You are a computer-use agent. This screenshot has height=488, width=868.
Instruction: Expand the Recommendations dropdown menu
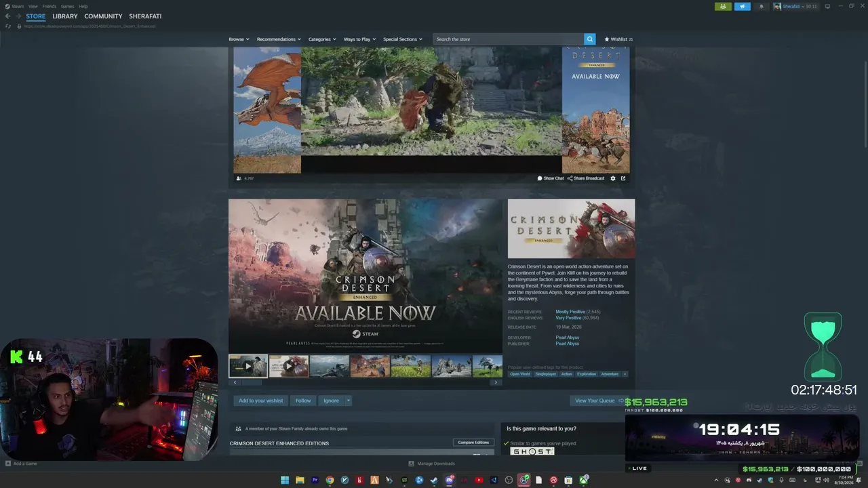(278, 39)
